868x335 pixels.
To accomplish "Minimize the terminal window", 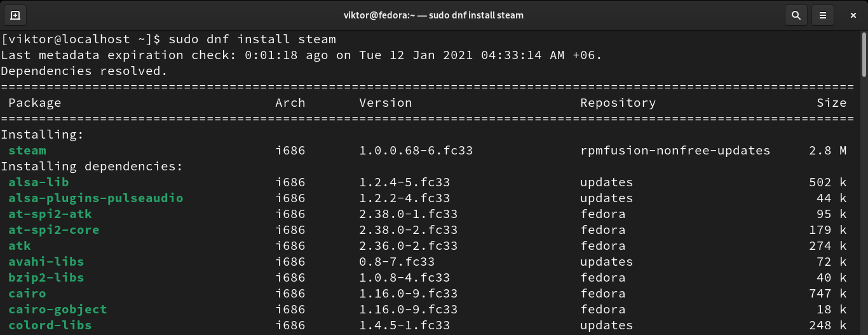I will 851,15.
